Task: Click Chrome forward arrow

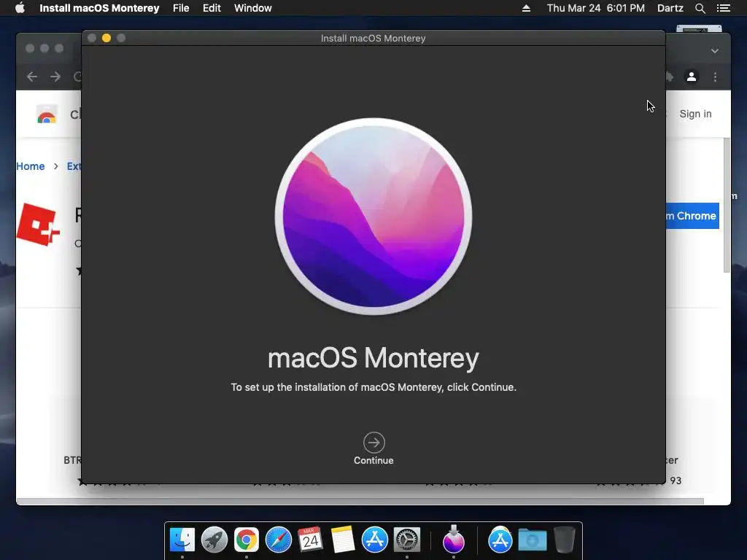Action: [x=55, y=77]
